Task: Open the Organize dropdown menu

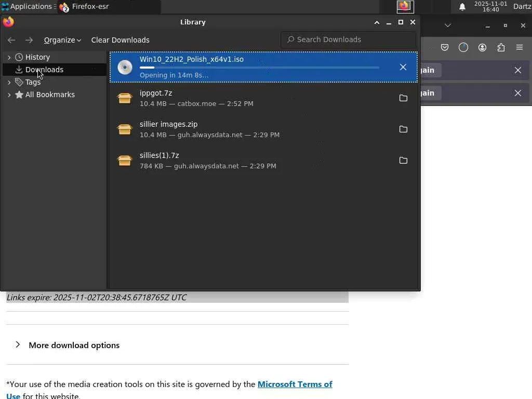Action: 62,40
